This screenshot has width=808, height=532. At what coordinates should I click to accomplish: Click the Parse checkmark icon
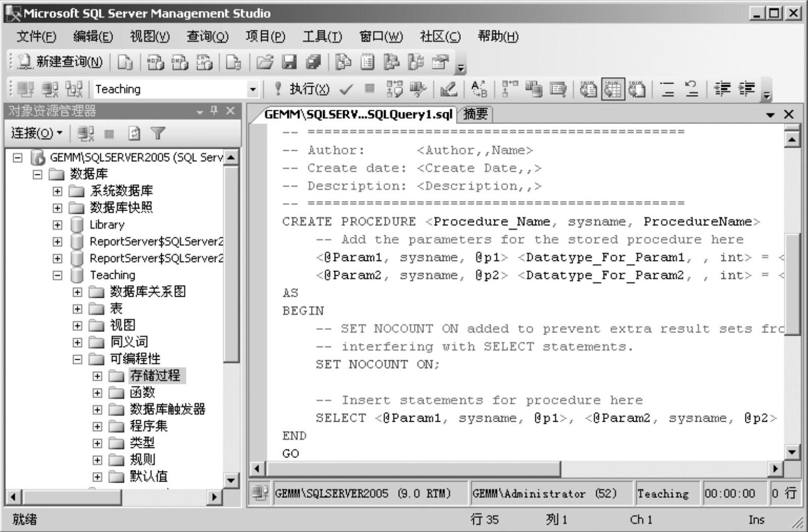pyautogui.click(x=346, y=90)
